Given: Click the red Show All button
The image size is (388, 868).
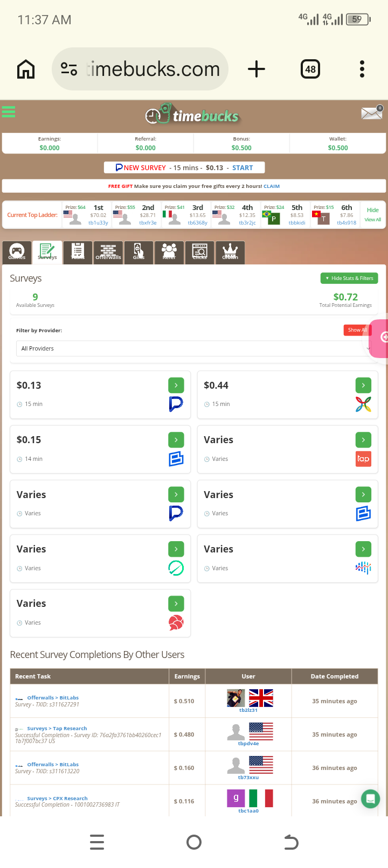Looking at the screenshot, I should coord(357,330).
